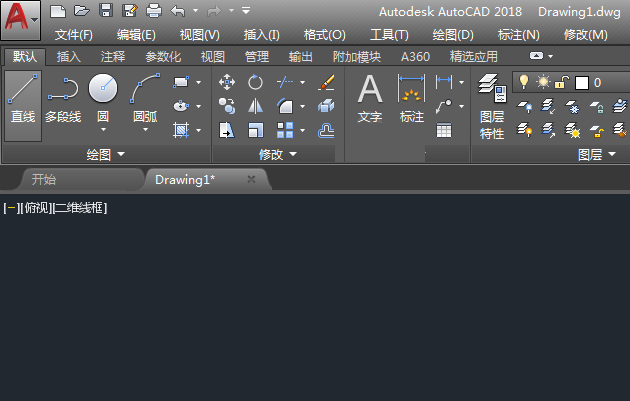Click the [二维线框] visual style control

point(80,208)
